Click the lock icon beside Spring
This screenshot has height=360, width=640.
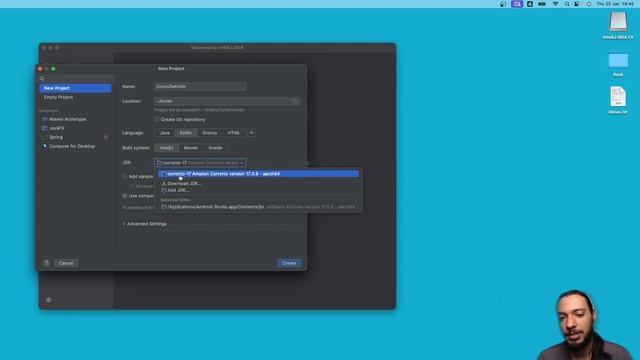click(106, 137)
